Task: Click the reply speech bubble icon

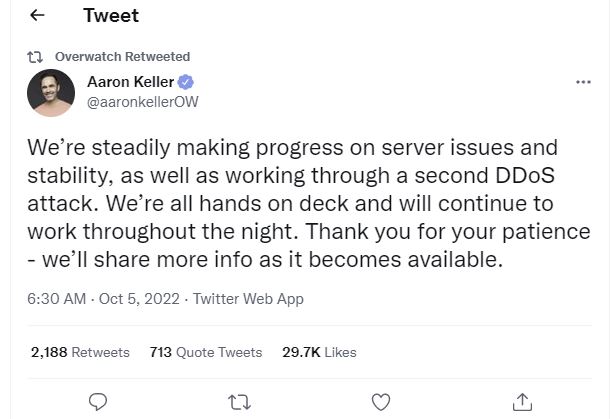Action: [98, 401]
